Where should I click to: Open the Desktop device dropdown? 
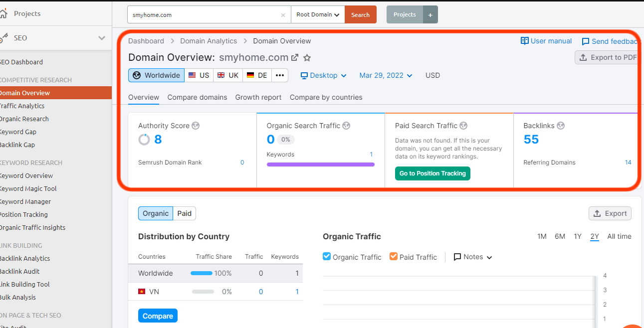point(323,75)
